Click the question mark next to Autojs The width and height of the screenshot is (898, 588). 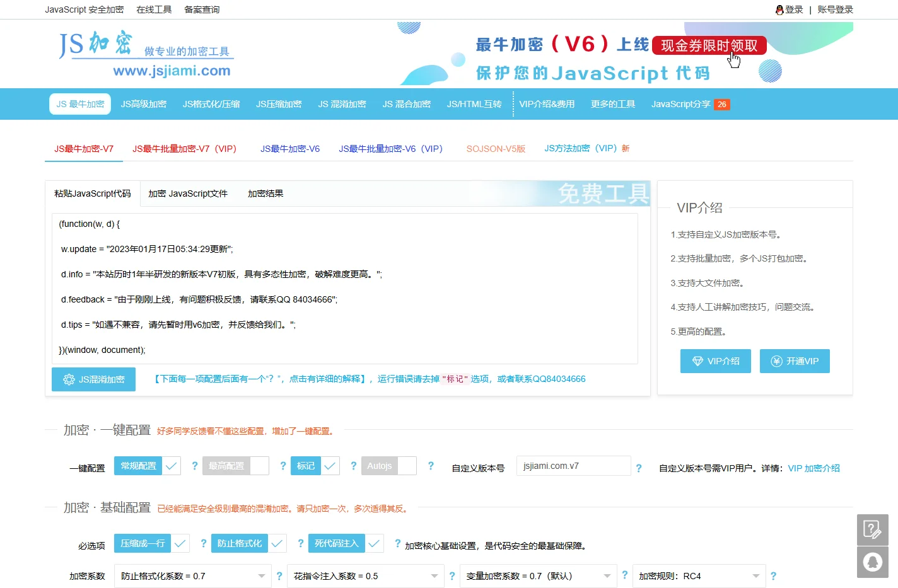point(431,466)
